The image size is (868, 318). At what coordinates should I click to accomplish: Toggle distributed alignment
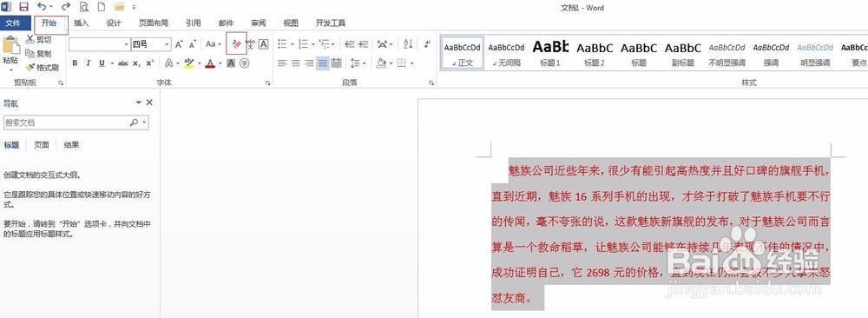click(336, 63)
